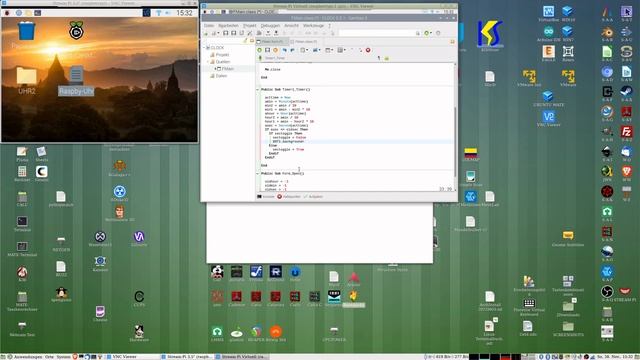Open the Bearbeiten menu in Gambas
Image resolution: width=640 pixels, height=360 pixels.
(x=228, y=25)
